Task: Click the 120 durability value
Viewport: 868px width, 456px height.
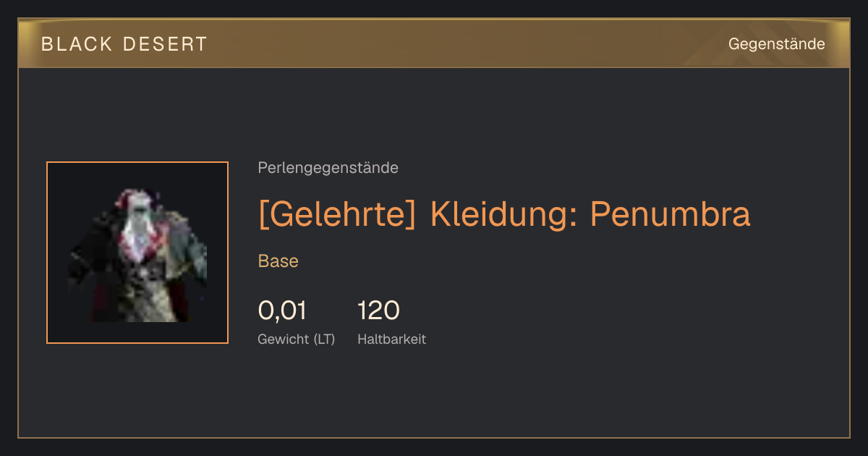Action: pos(378,311)
